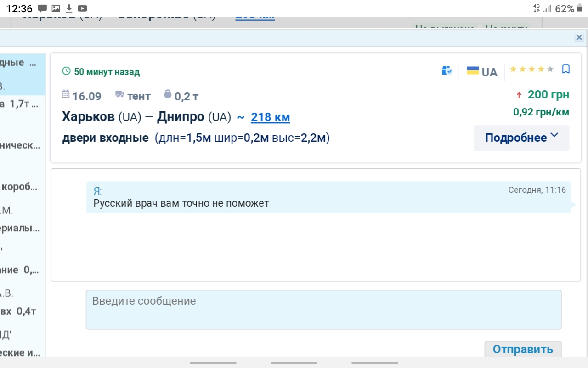
Task: Bookmark the Харьков–Днипро cargo offer
Action: (566, 69)
